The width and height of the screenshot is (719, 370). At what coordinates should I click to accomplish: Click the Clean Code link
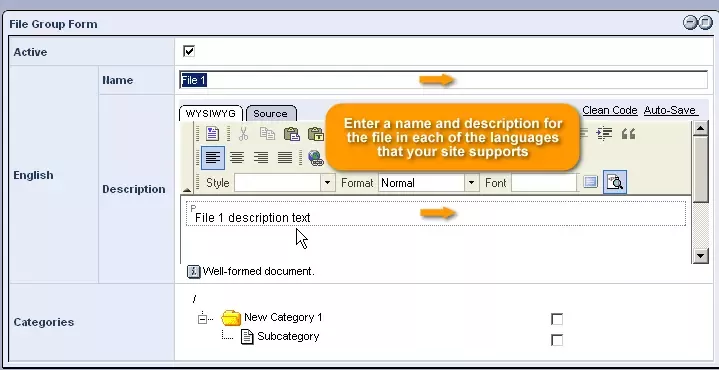[x=610, y=110]
